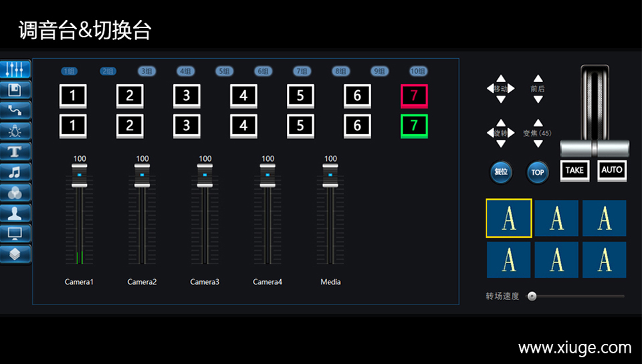Click the 转场速度 slider handle
This screenshot has width=642, height=364.
532,296
